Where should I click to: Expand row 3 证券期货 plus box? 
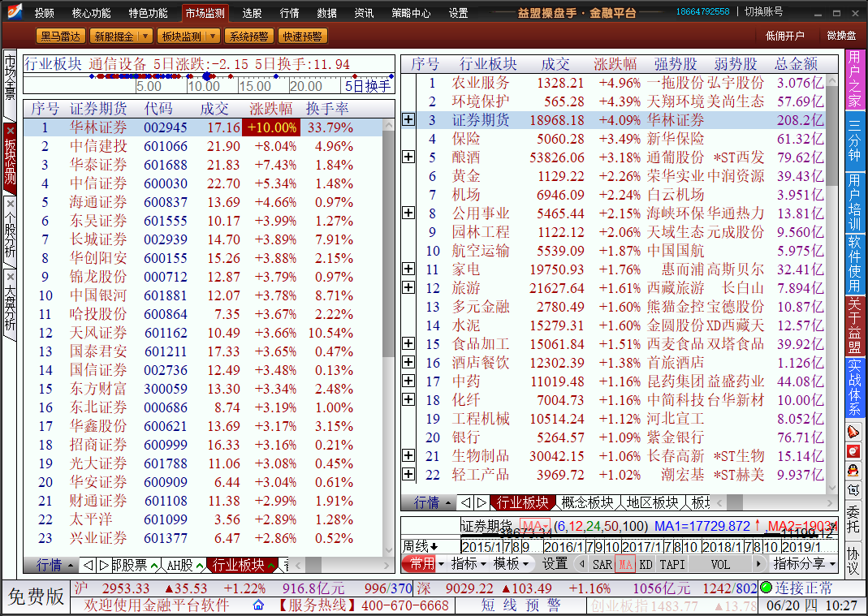click(408, 119)
